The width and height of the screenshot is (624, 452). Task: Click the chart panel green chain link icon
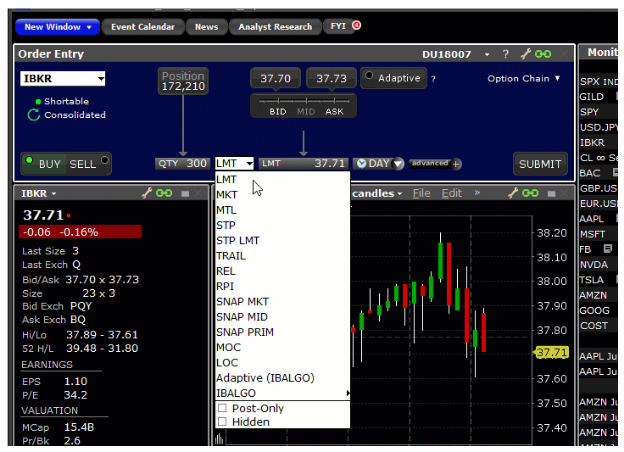(530, 193)
